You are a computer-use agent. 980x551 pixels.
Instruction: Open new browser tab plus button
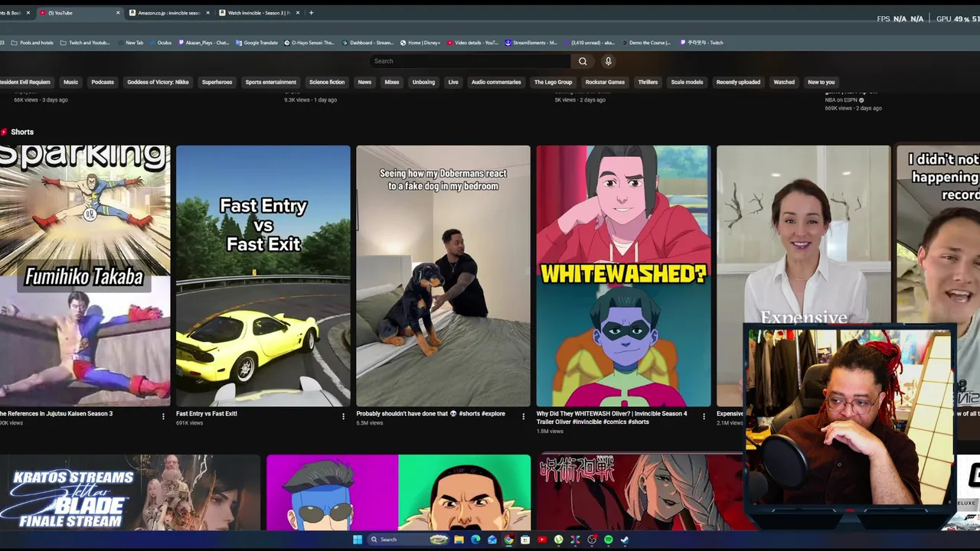[x=311, y=12]
